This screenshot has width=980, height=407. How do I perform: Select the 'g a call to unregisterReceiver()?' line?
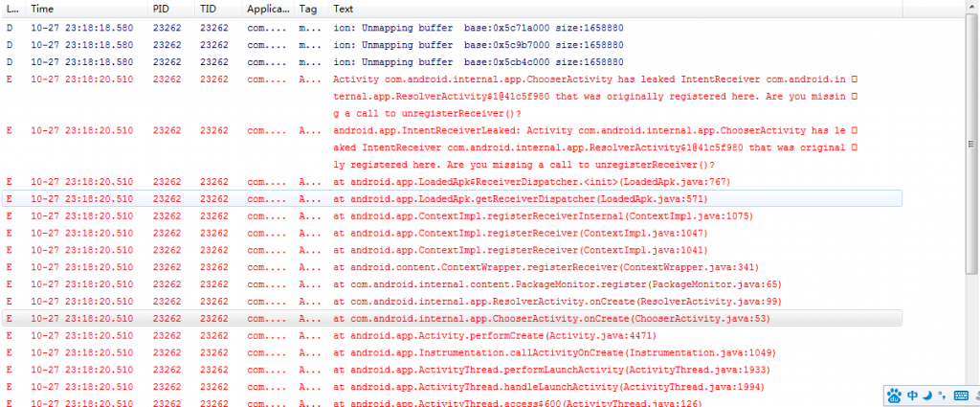[428, 114]
